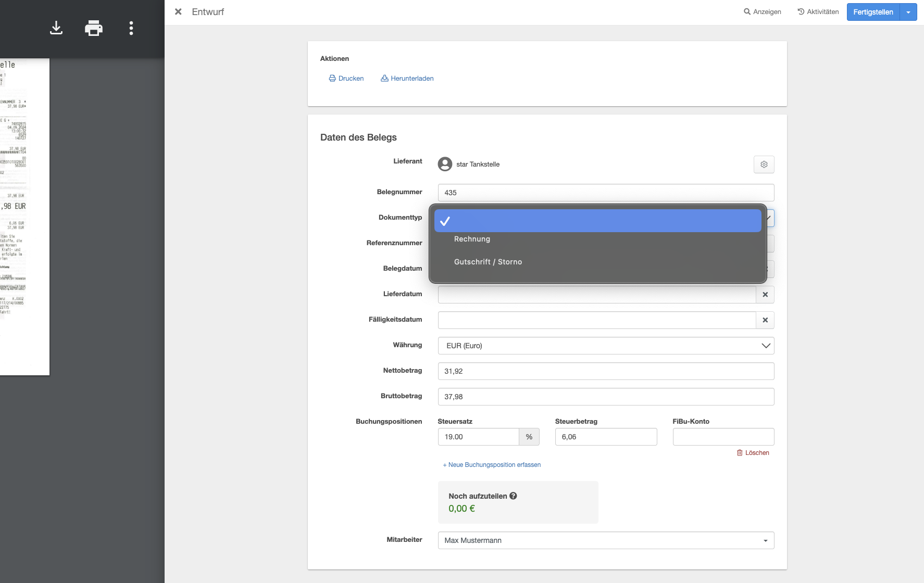Expand the Fertigstellen split-button arrow

[908, 12]
